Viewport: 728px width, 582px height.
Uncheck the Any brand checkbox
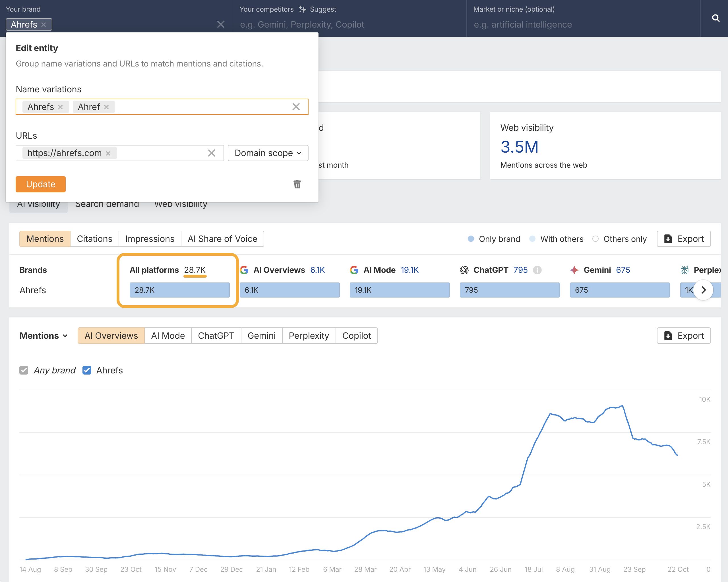click(x=23, y=370)
